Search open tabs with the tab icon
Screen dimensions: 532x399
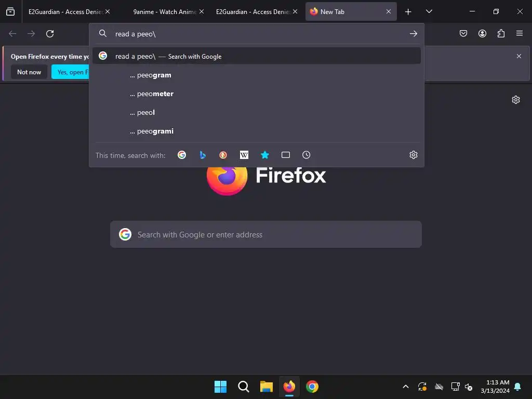click(286, 155)
